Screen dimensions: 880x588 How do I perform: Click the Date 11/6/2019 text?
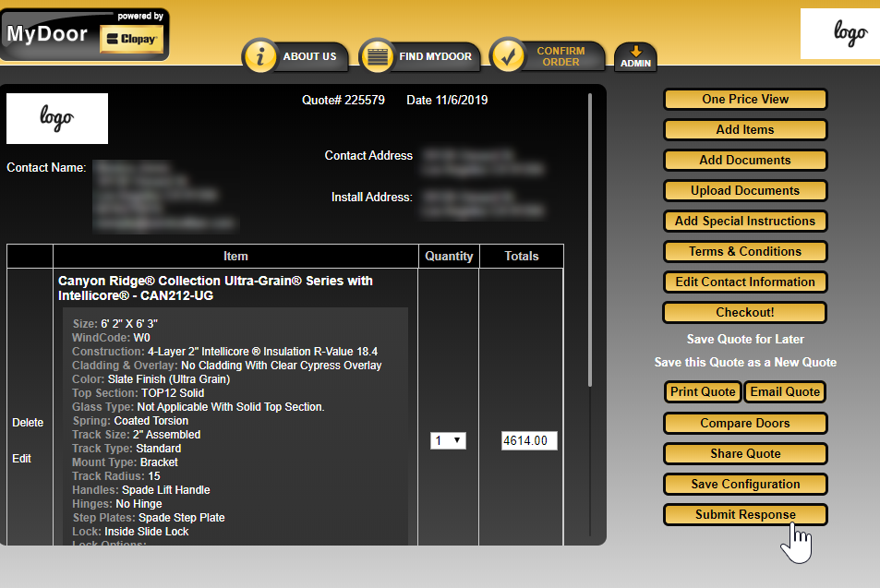pos(447,100)
